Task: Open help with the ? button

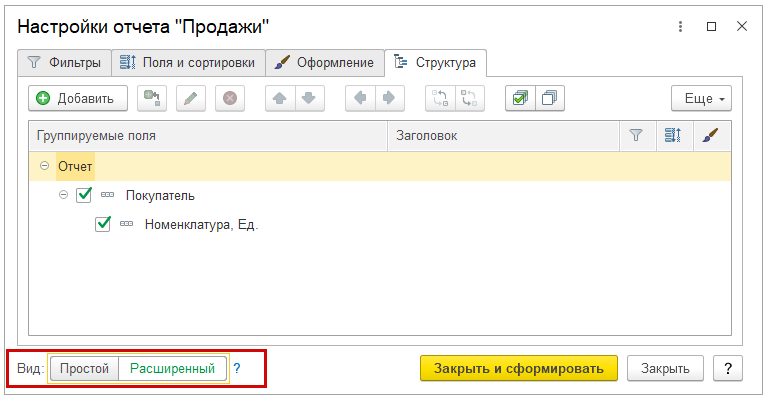Action: 728,369
